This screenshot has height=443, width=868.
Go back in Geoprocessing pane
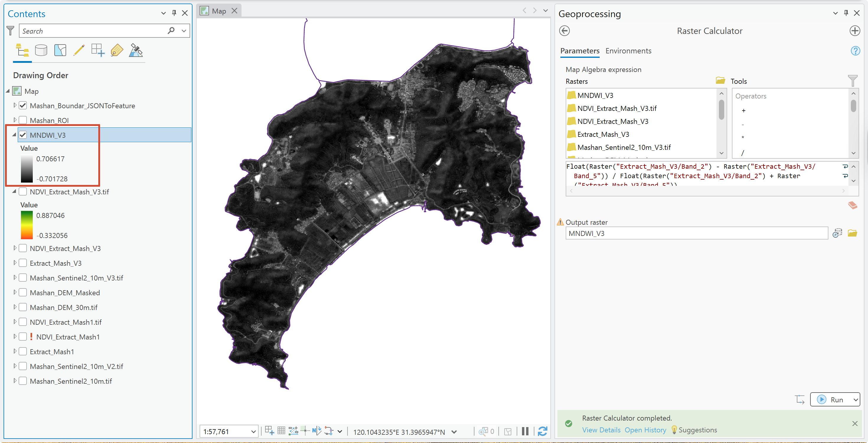[x=564, y=31]
